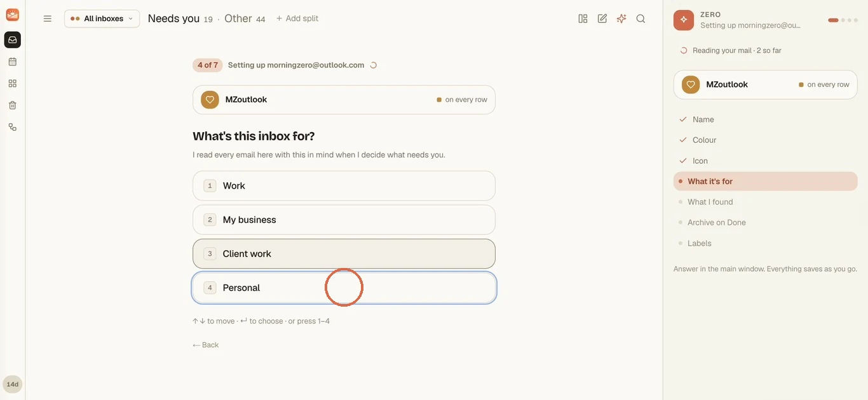Open the four-squares grid view in sidebar
The width and height of the screenshot is (868, 400).
click(x=13, y=83)
